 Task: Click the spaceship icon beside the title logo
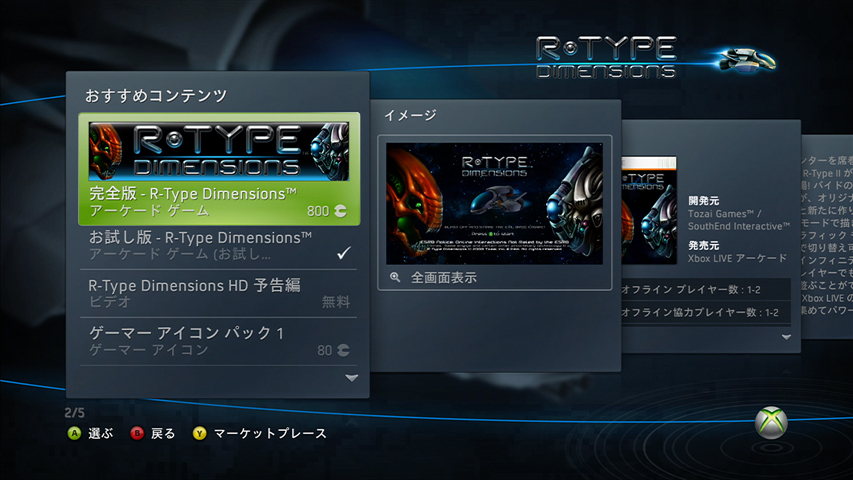tap(746, 60)
